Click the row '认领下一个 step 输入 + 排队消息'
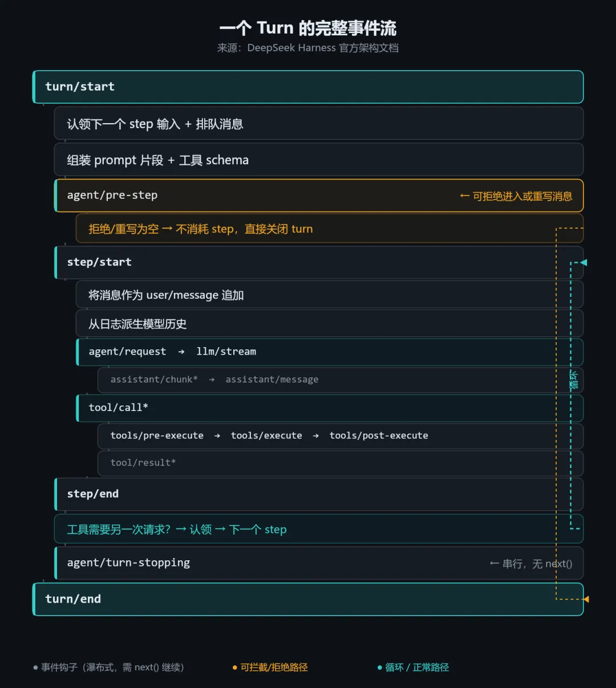 tap(319, 124)
